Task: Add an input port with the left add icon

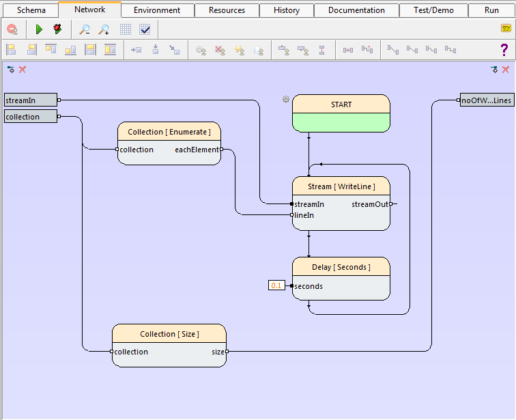Action: (11, 70)
